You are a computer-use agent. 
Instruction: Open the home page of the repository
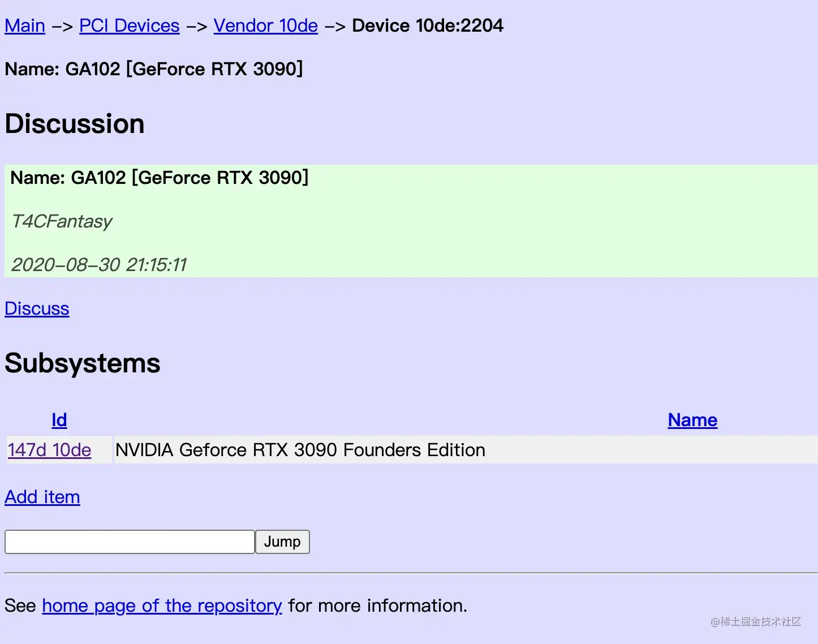tap(162, 606)
